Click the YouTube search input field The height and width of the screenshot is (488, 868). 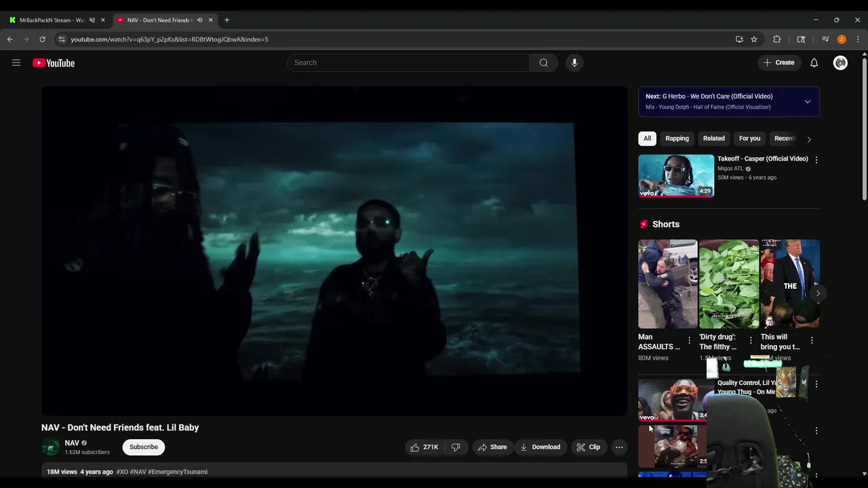point(408,62)
